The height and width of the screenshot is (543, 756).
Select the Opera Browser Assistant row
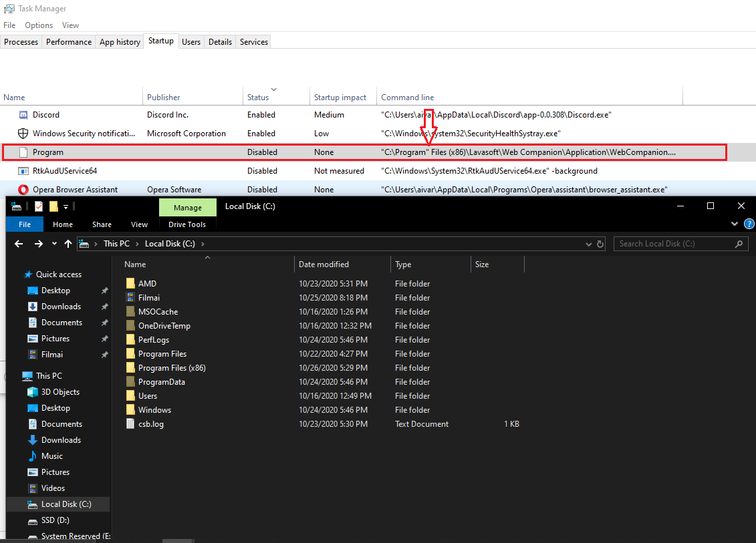(378, 190)
